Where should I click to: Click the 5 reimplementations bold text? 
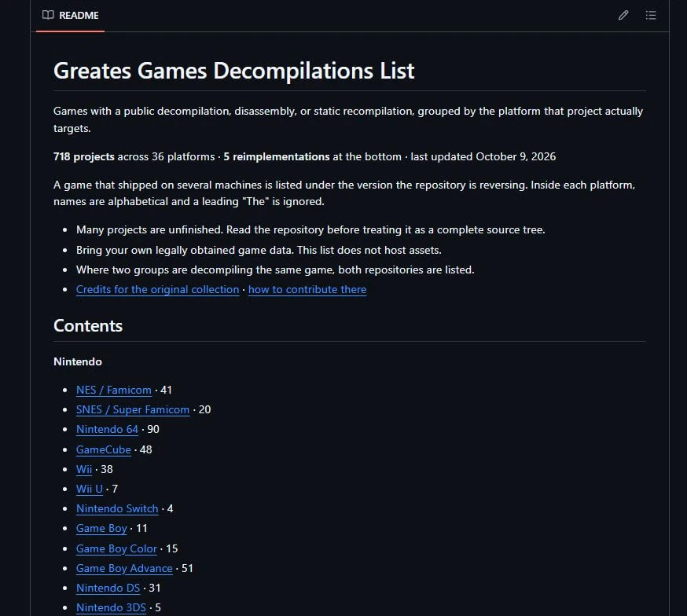[277, 156]
